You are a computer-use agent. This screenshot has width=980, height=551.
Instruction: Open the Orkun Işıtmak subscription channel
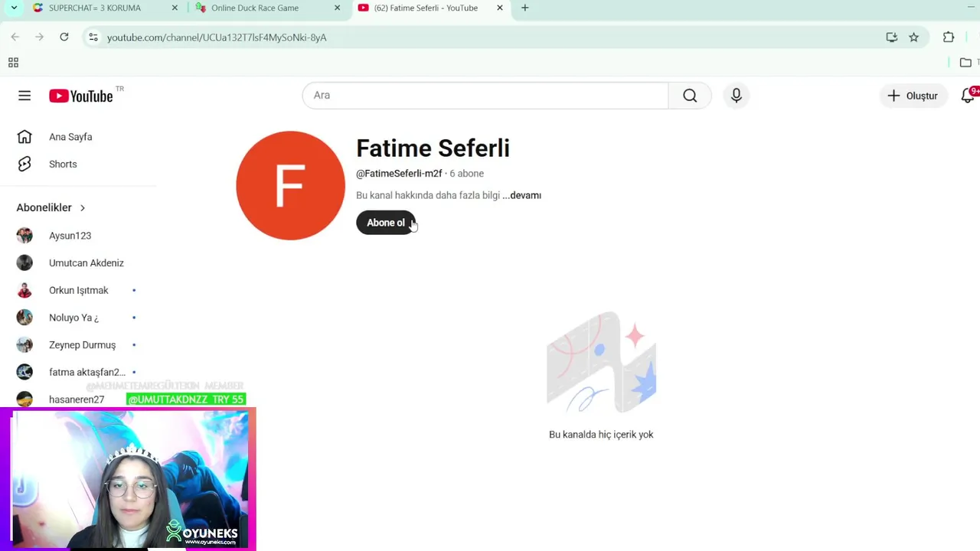(78, 290)
